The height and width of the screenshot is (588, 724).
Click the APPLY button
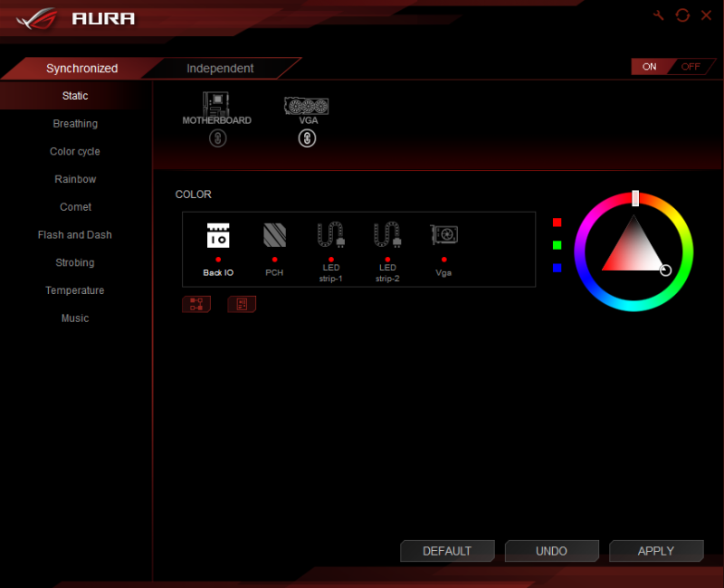[x=655, y=551]
